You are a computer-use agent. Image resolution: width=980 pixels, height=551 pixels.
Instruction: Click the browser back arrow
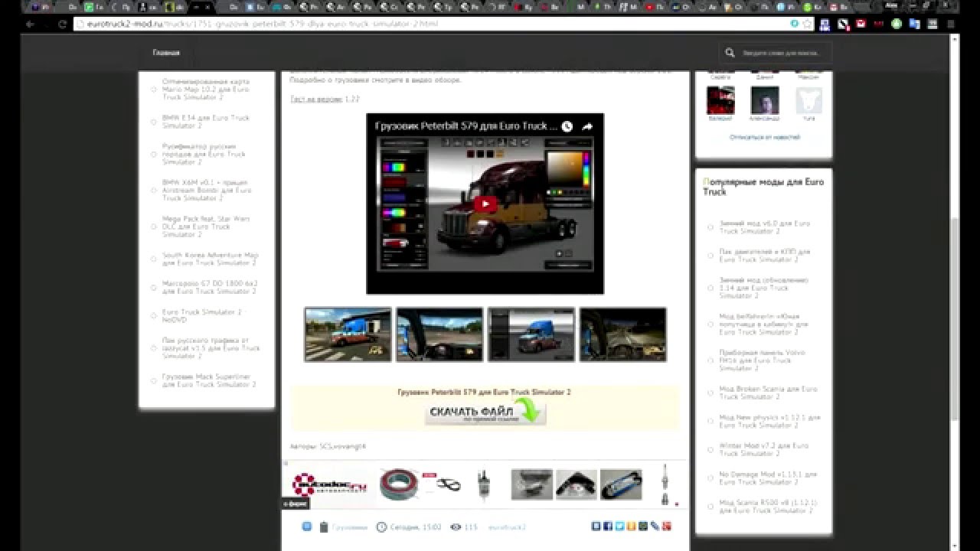pyautogui.click(x=30, y=24)
